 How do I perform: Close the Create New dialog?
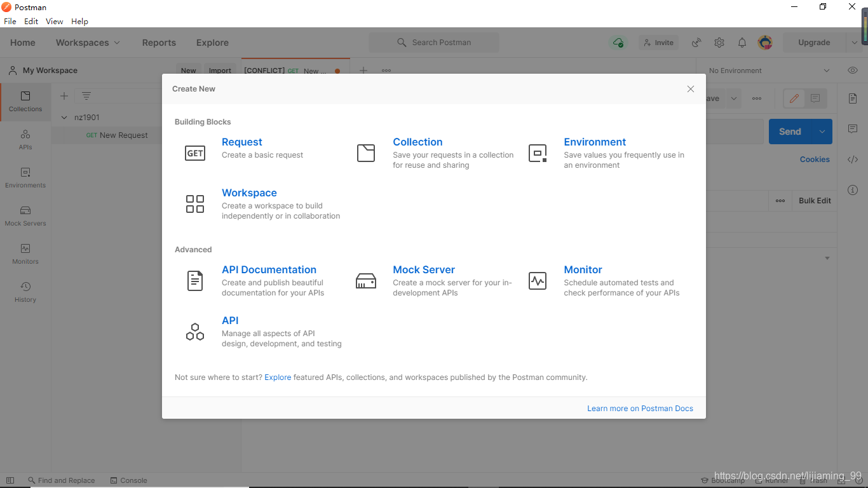pos(691,89)
